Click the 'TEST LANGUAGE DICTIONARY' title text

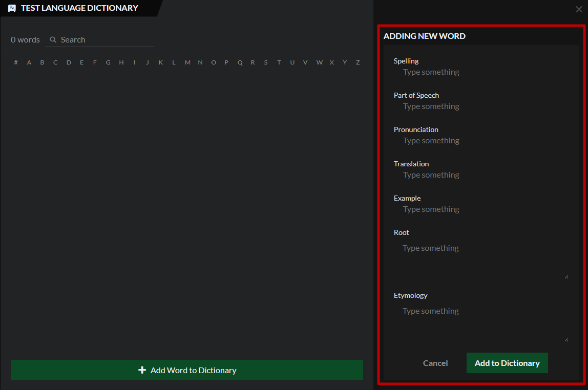79,8
